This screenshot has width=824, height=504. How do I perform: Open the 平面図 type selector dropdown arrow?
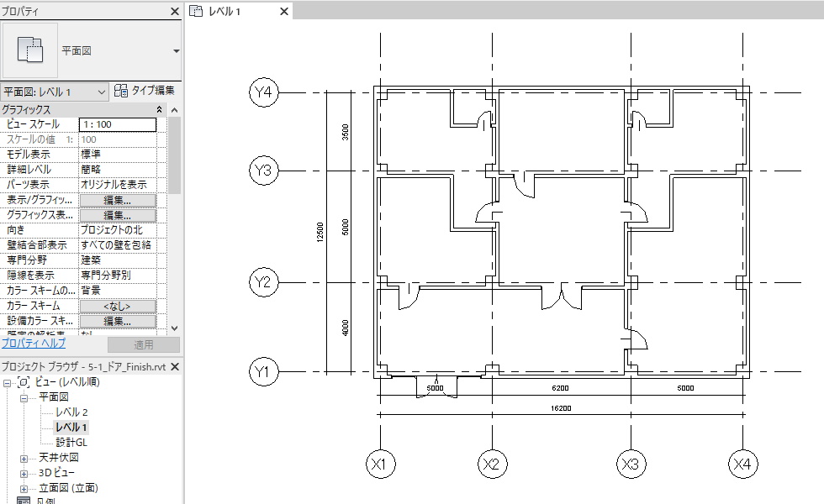[x=176, y=51]
